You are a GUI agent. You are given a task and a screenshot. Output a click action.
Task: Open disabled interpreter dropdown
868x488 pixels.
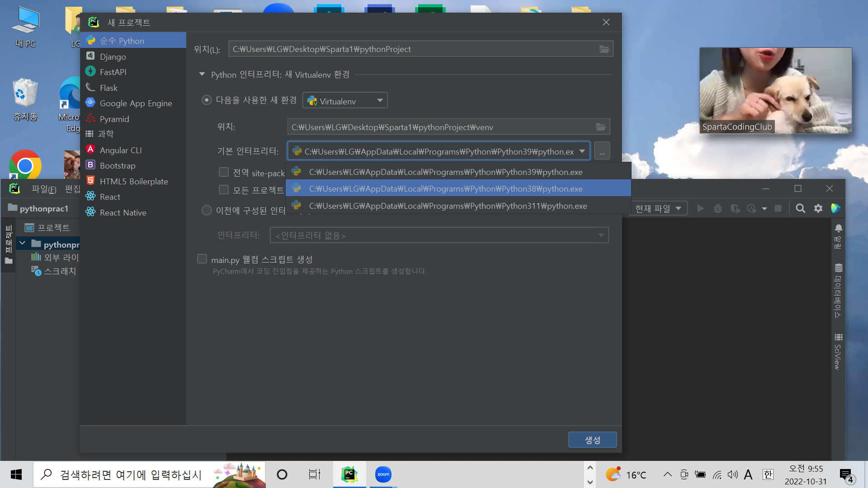click(439, 235)
